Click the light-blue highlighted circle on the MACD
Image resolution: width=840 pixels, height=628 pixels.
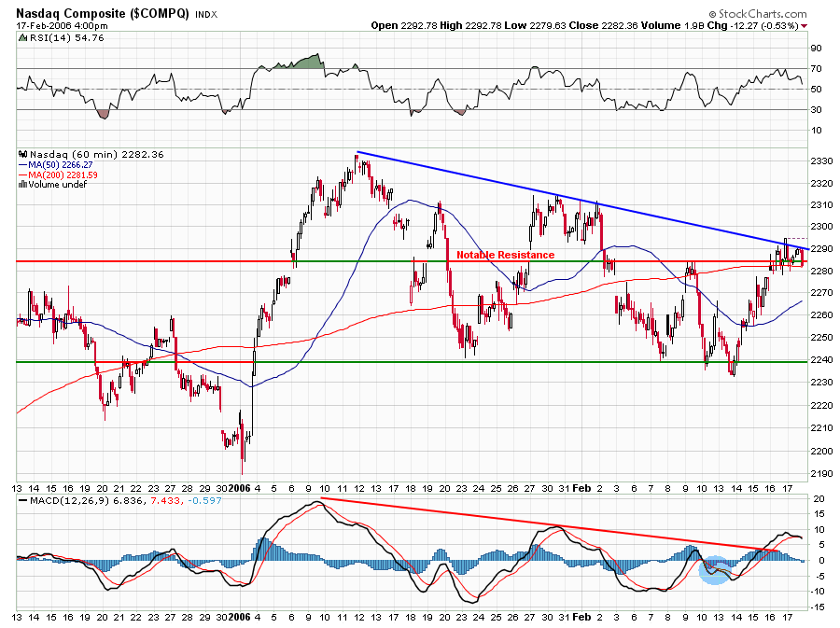(715, 570)
